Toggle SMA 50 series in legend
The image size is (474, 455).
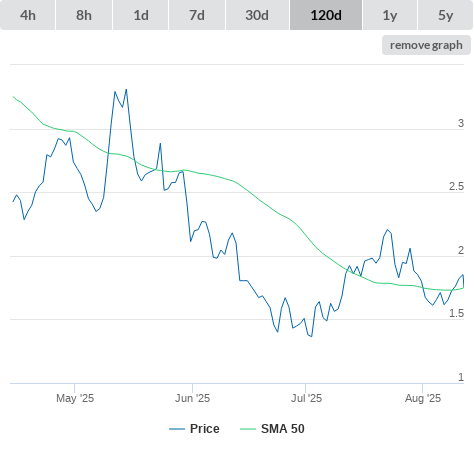283,429
